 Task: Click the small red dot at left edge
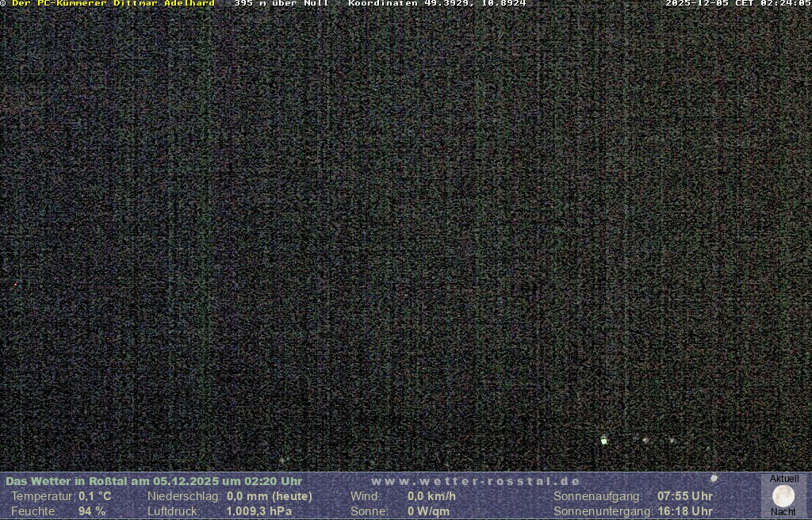click(15, 284)
